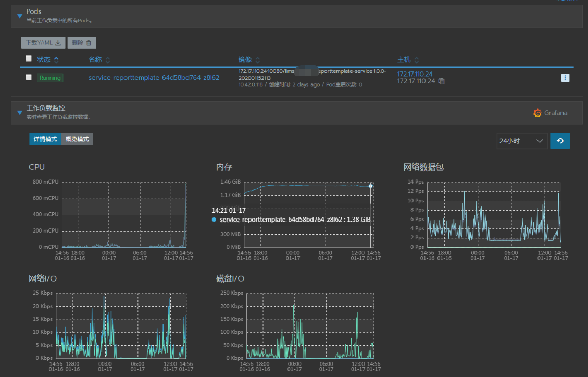
Task: Click the delete button with trash icon
Action: (82, 43)
